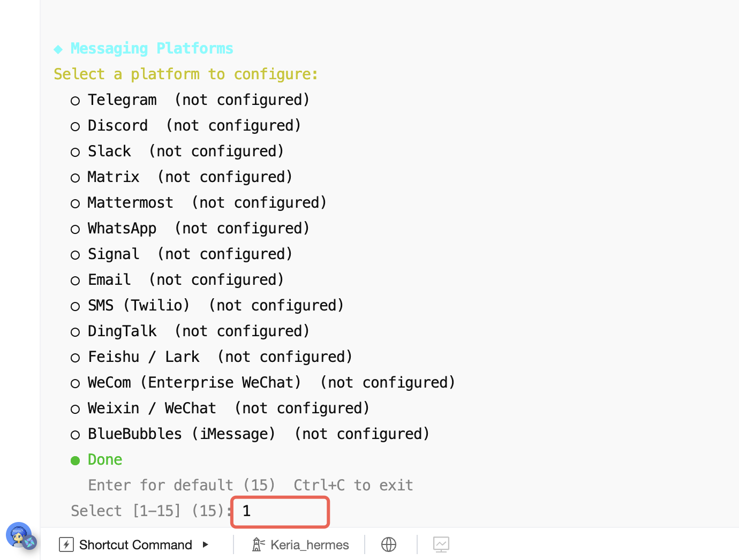Click the lightning bolt Shortcut Command icon
739x560 pixels.
click(x=66, y=544)
